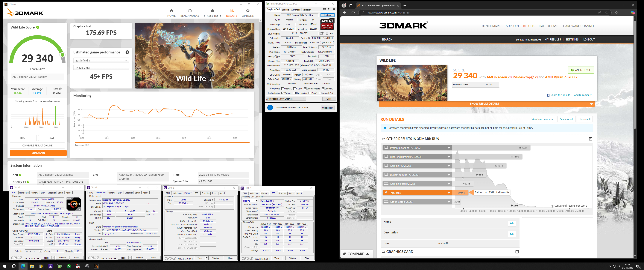Open the Slot #1 dropdown in CPU-Z SPD
The width and height of the screenshot is (644, 270).
tap(250, 201)
